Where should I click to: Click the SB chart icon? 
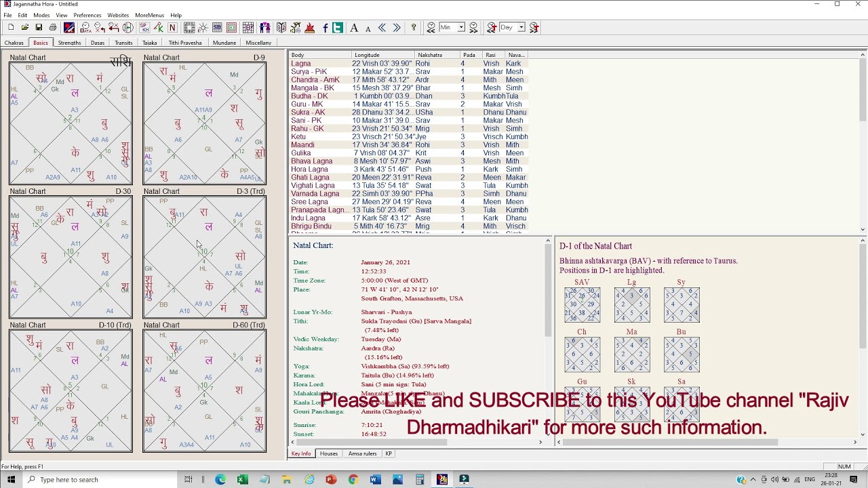pyautogui.click(x=217, y=28)
